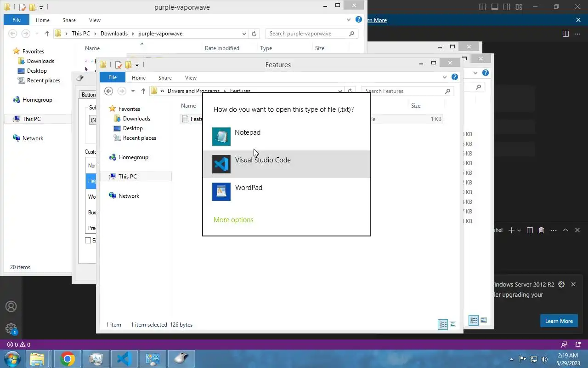
Task: Dismiss the Windows Server 2012 R2 notification
Action: pos(573,284)
